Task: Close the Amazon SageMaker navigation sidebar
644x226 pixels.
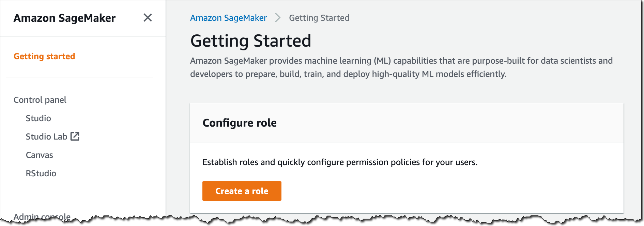Action: coord(148,18)
